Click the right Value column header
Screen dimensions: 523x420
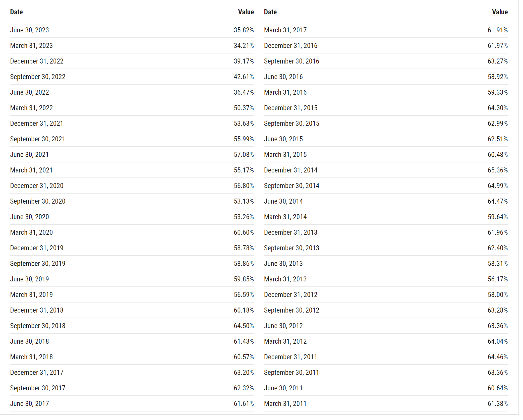coord(500,12)
